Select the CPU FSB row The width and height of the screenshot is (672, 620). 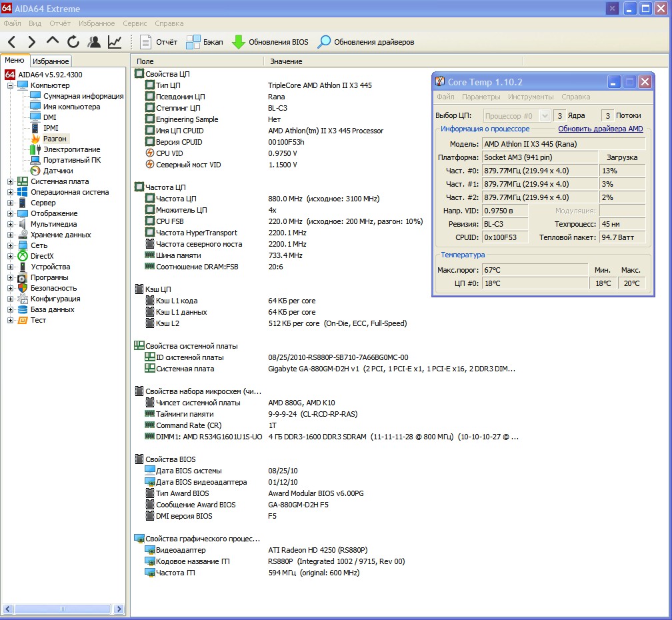[285, 221]
